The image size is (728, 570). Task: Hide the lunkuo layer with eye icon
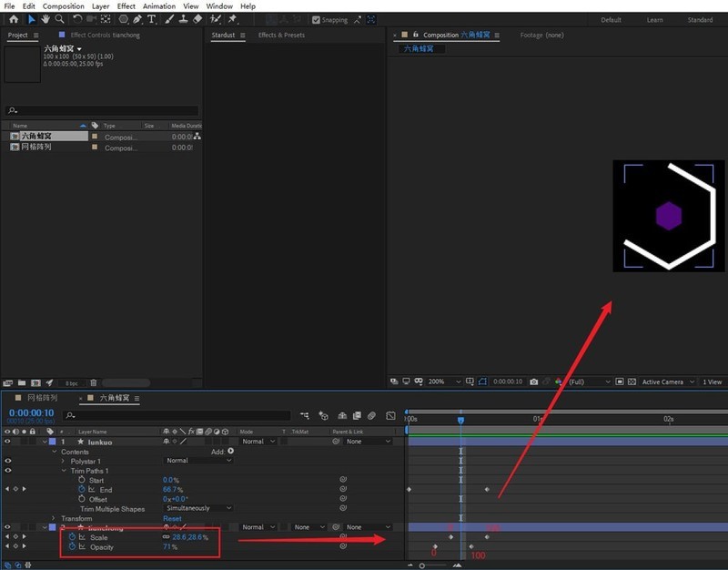[x=7, y=442]
